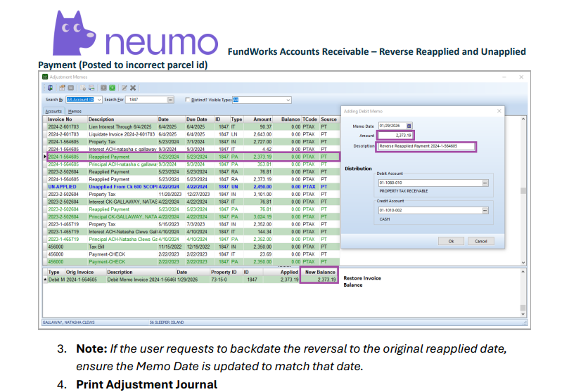The height and width of the screenshot is (392, 569).
Task: Click into the memo Description field
Action: pos(426,146)
